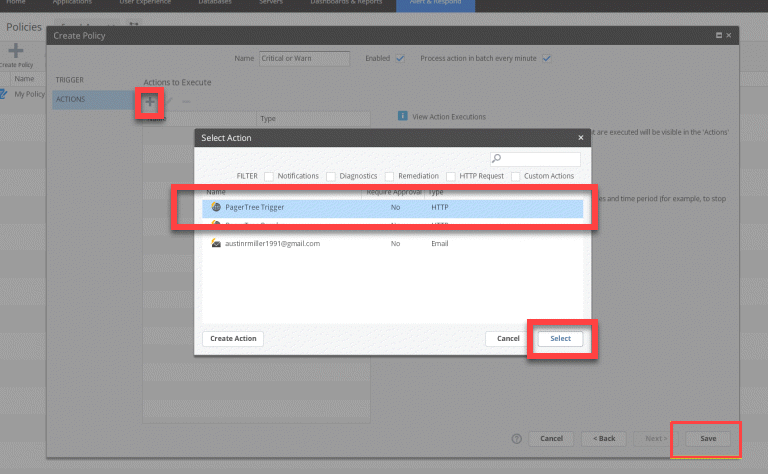Click the Create Action button
The image size is (768, 474).
(233, 338)
